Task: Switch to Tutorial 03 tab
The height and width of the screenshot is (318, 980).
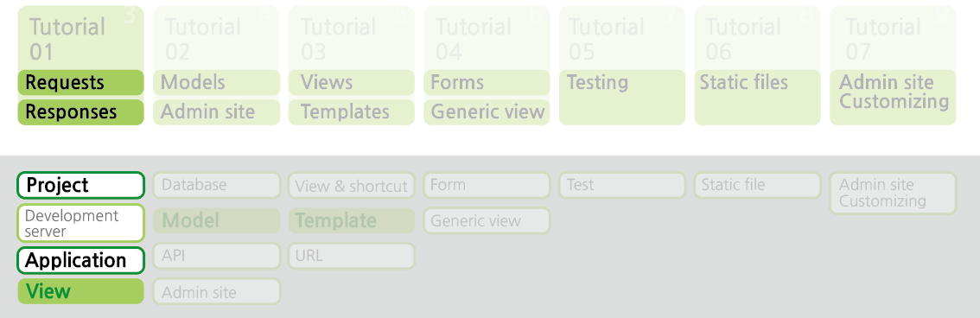Action: (x=352, y=38)
